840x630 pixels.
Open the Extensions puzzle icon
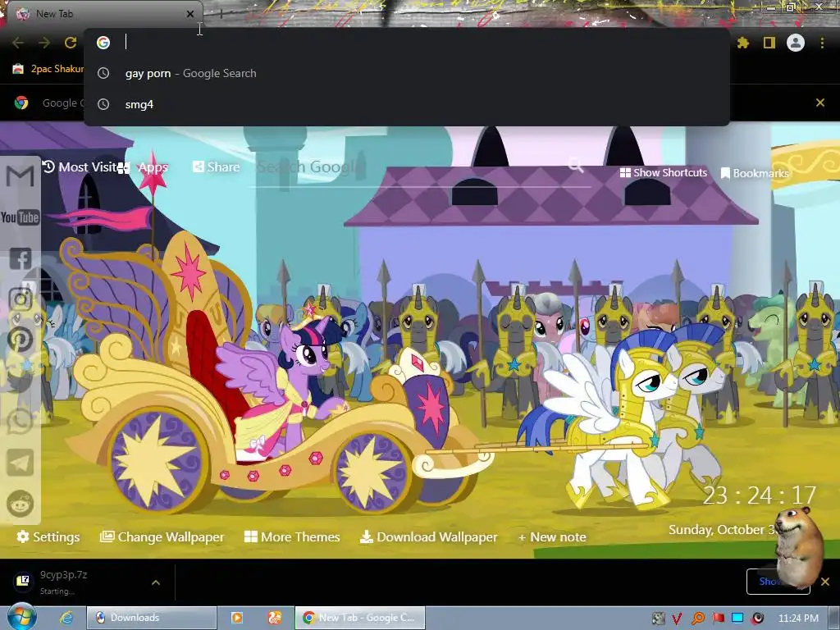click(742, 43)
